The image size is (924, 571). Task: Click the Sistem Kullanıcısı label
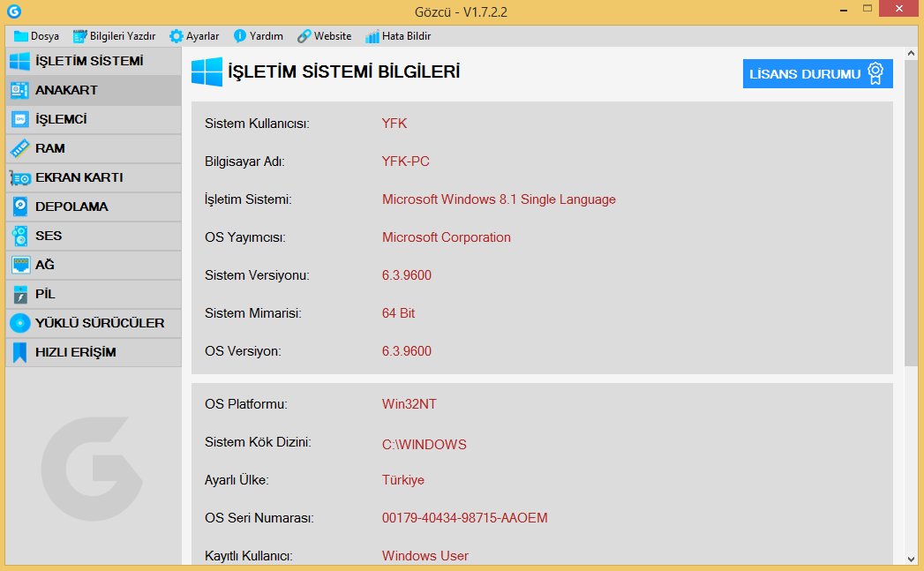[257, 124]
